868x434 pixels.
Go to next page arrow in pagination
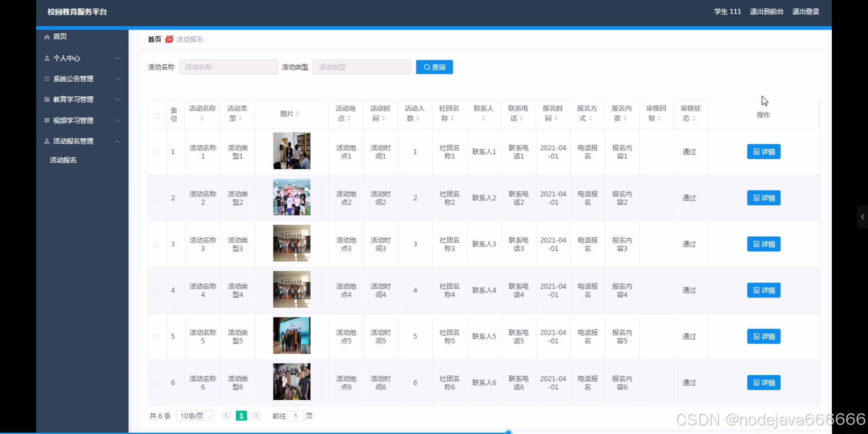pos(256,415)
